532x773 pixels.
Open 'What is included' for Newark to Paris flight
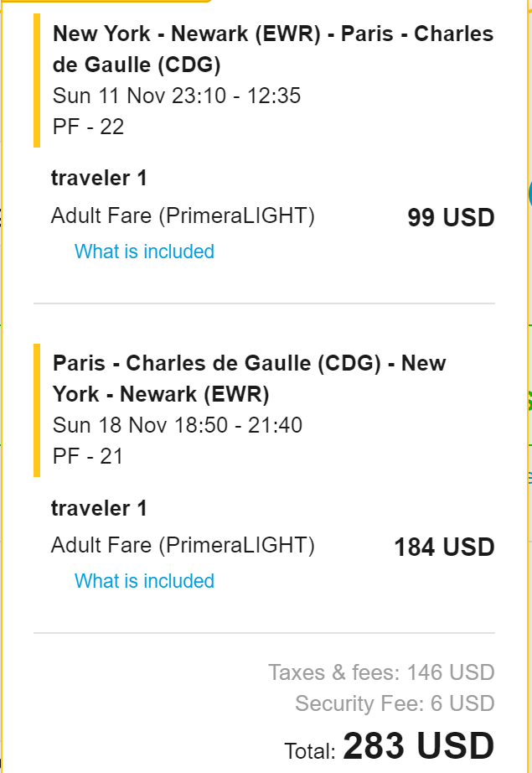tap(144, 252)
